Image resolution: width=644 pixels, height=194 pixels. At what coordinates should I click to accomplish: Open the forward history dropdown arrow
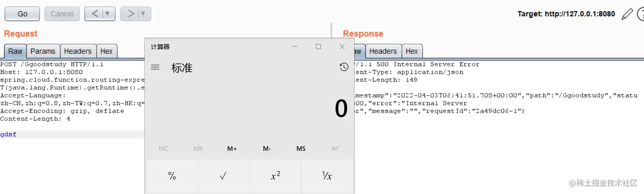pos(144,14)
